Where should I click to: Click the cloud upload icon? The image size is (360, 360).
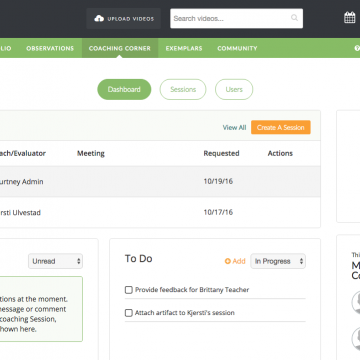click(99, 19)
